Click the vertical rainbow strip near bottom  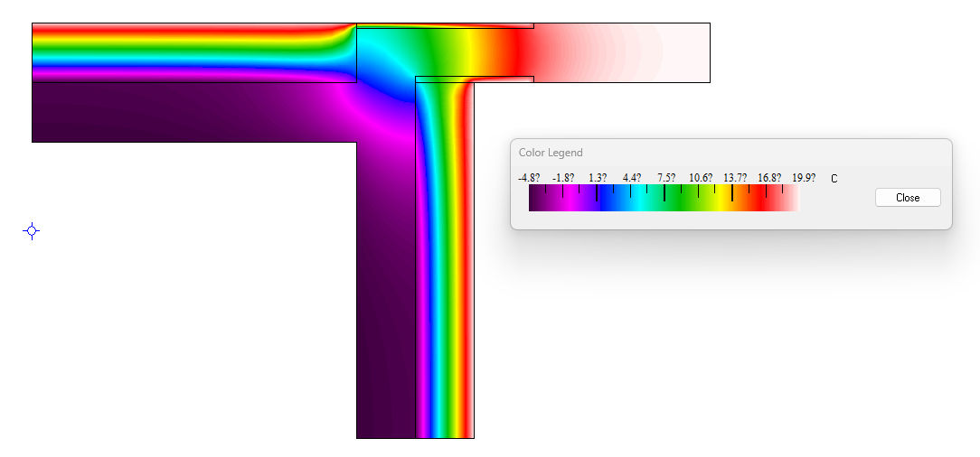click(x=445, y=361)
